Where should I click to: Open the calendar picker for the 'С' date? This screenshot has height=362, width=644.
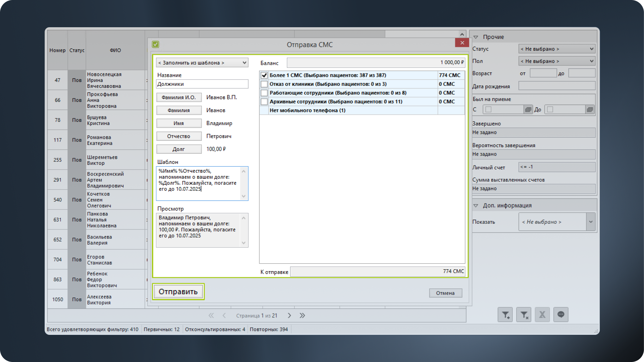528,109
